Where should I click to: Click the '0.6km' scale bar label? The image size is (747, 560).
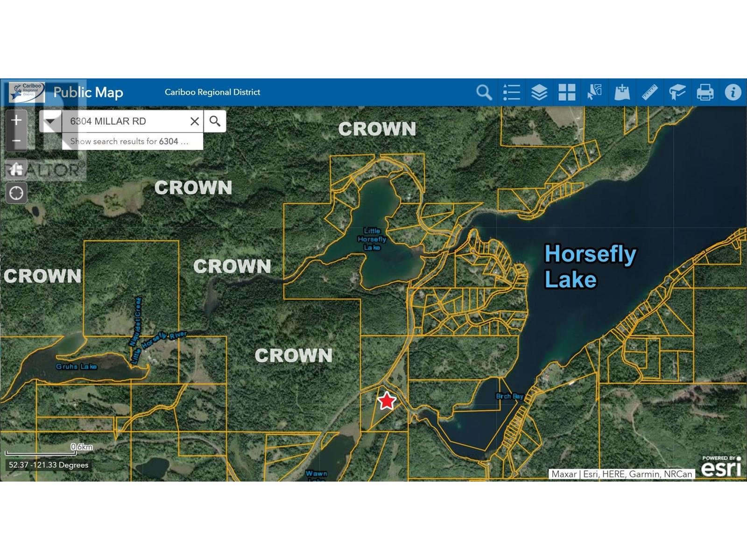(x=82, y=447)
